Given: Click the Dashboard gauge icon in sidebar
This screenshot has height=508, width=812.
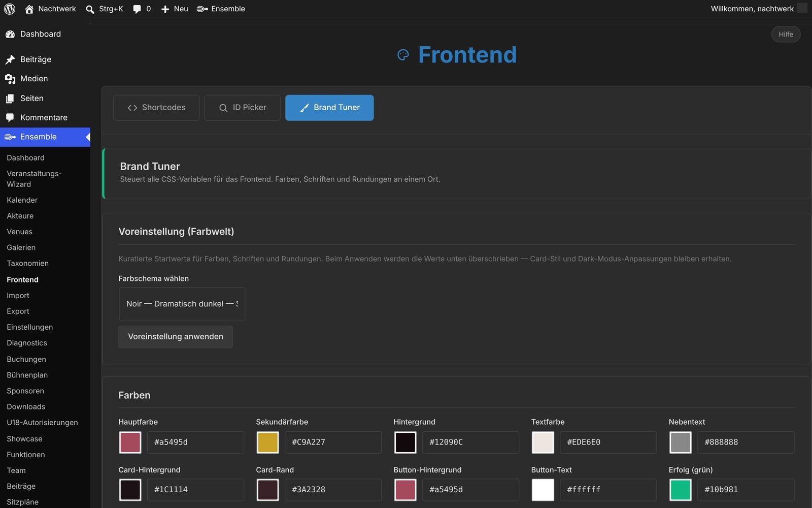Looking at the screenshot, I should pos(10,34).
